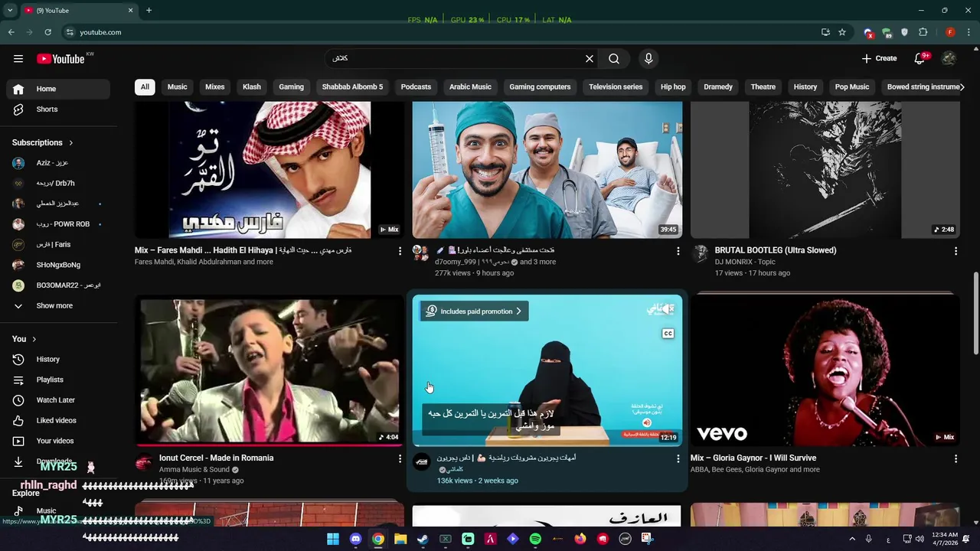Play the Ionut Cercel Made in Romania thumbnail
This screenshot has width=980, height=551.
(269, 370)
